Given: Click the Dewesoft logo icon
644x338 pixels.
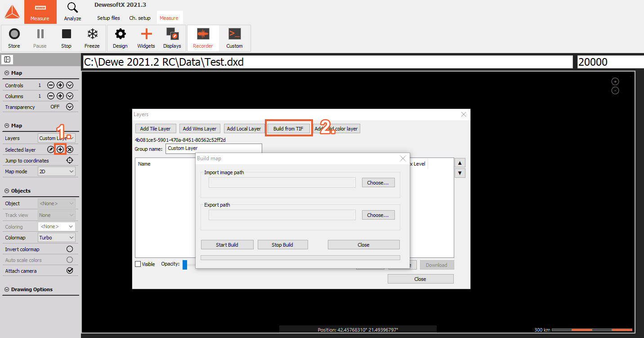Looking at the screenshot, I should coord(12,12).
